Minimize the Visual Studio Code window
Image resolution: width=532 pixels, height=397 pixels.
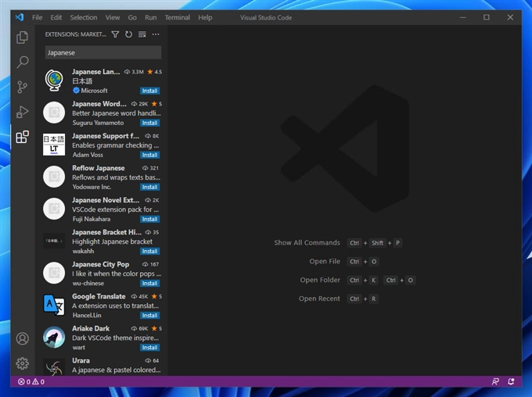[x=463, y=17]
